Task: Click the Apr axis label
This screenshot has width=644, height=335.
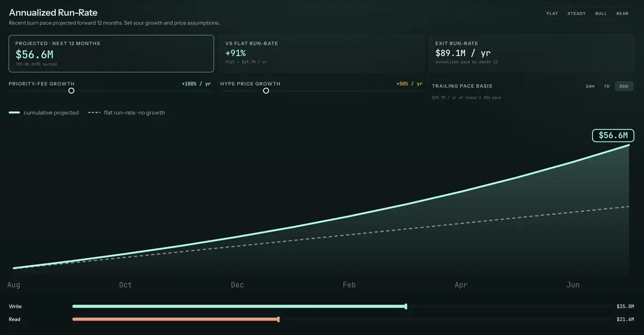Action: (x=461, y=285)
